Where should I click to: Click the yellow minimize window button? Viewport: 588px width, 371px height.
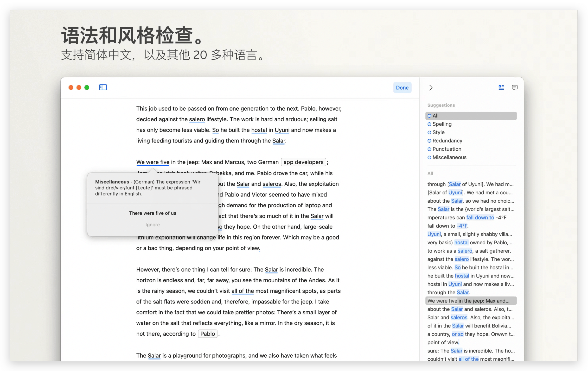(x=79, y=87)
